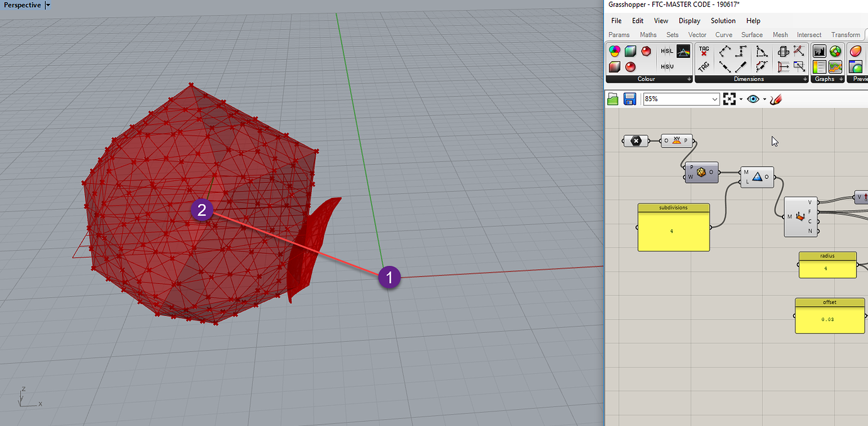Open the Solution menu

pos(723,21)
